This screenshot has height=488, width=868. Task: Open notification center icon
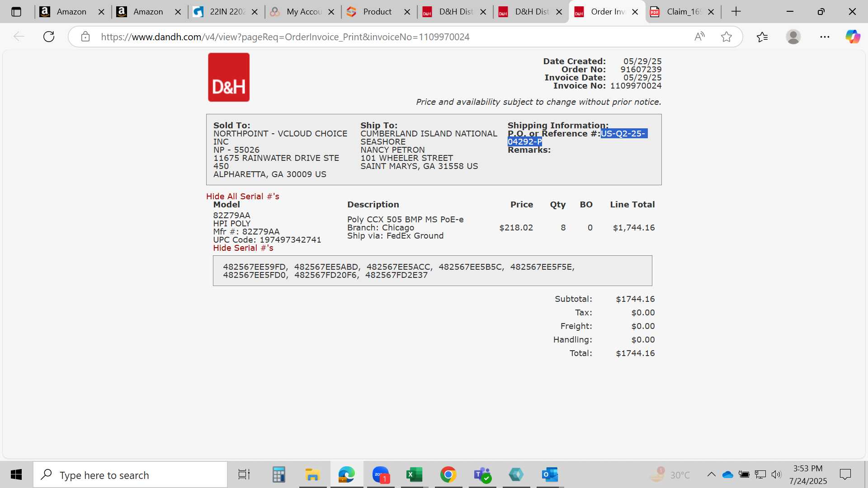pyautogui.click(x=845, y=474)
